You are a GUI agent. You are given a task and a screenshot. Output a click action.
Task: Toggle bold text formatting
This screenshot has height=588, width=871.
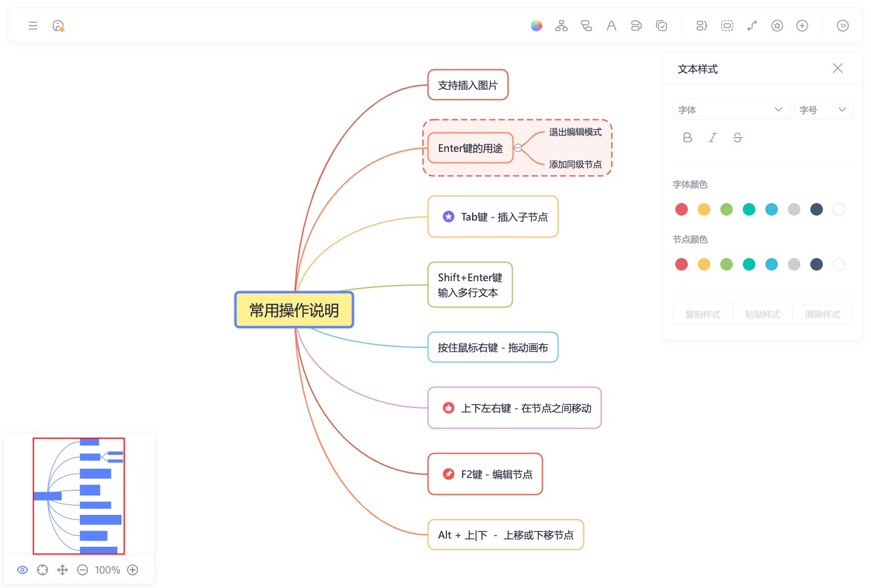tap(687, 137)
